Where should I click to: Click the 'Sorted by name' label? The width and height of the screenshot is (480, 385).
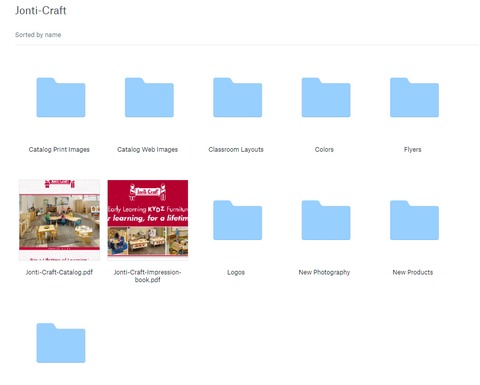[38, 35]
